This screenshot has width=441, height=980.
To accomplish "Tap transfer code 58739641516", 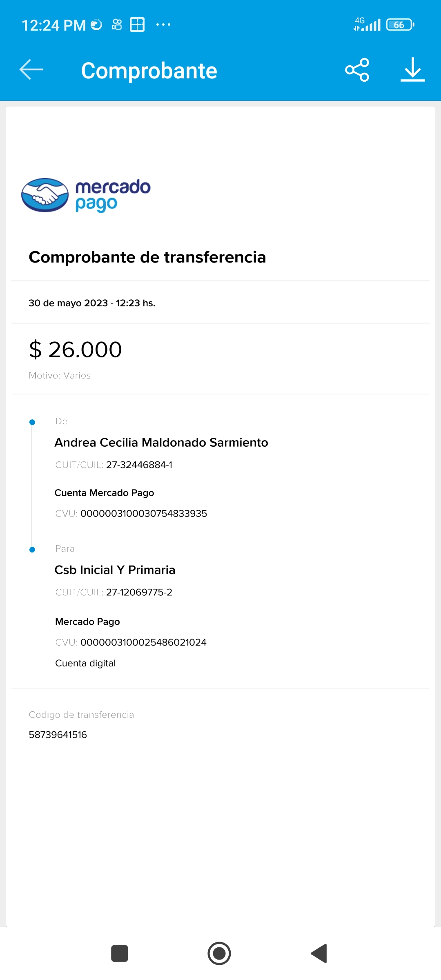I will pos(58,735).
